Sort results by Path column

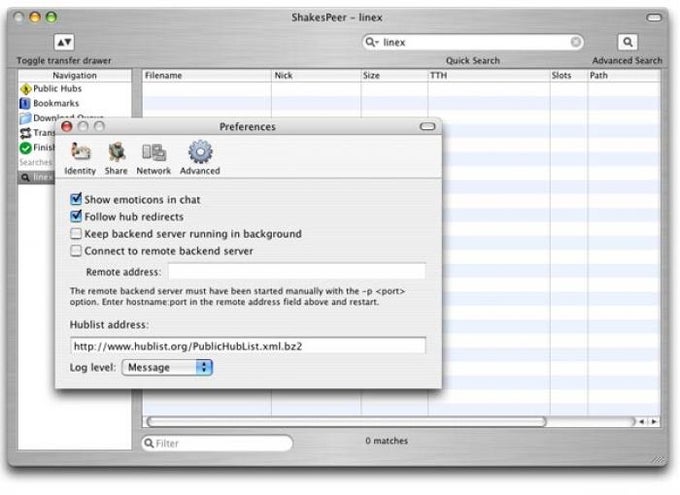pyautogui.click(x=624, y=75)
